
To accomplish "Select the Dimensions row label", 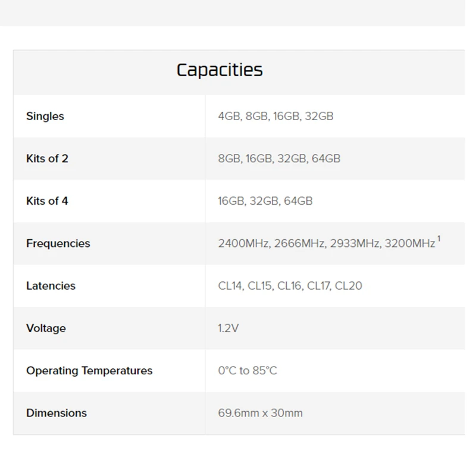I will point(57,413).
